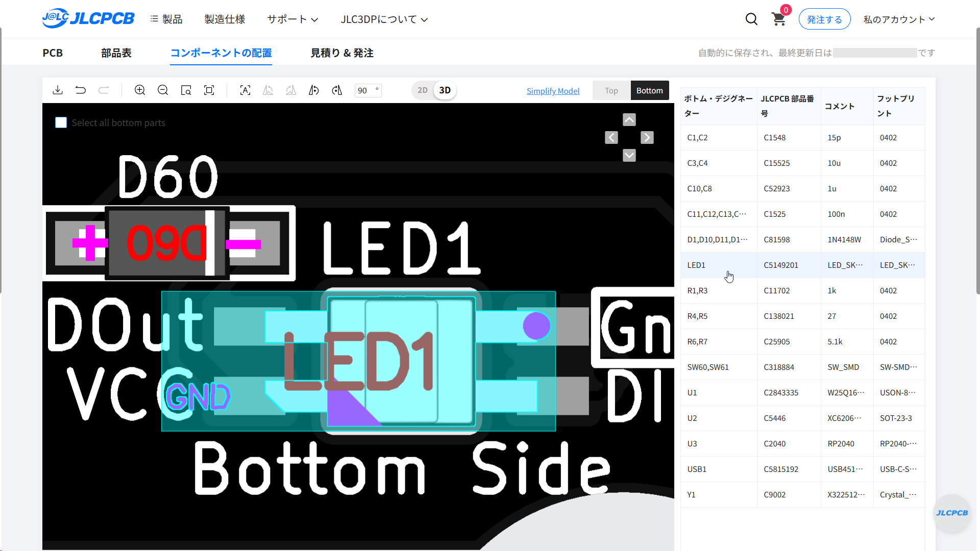Viewport: 980px width, 551px height.
Task: Open the 製品 products menu
Action: point(166,19)
